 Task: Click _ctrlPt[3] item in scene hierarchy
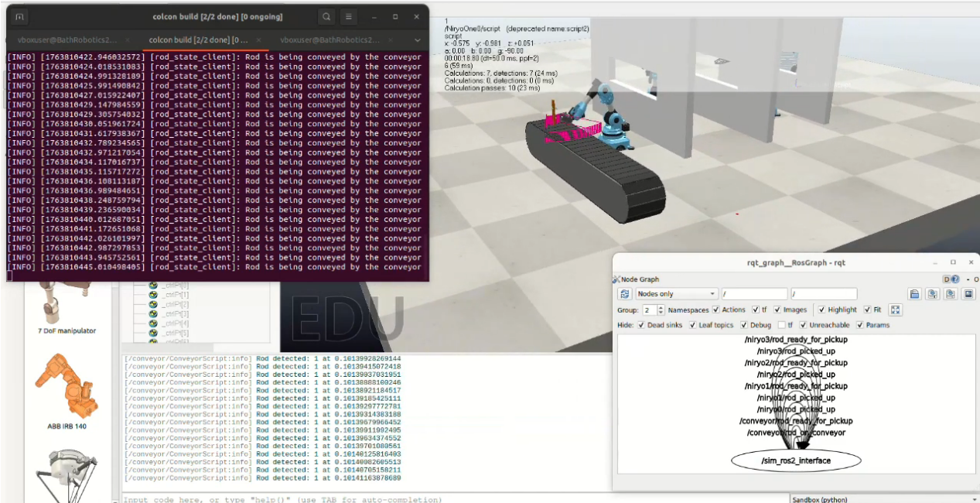pyautogui.click(x=174, y=313)
